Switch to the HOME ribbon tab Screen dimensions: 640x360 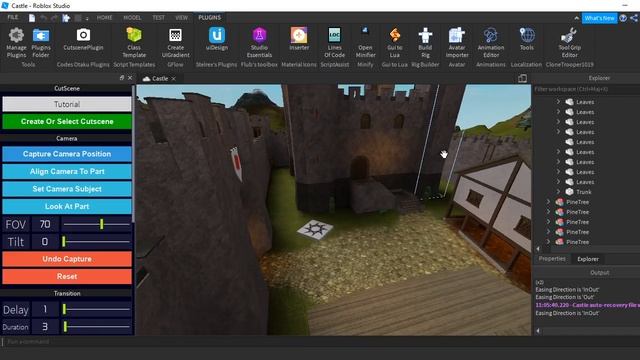pos(104,18)
